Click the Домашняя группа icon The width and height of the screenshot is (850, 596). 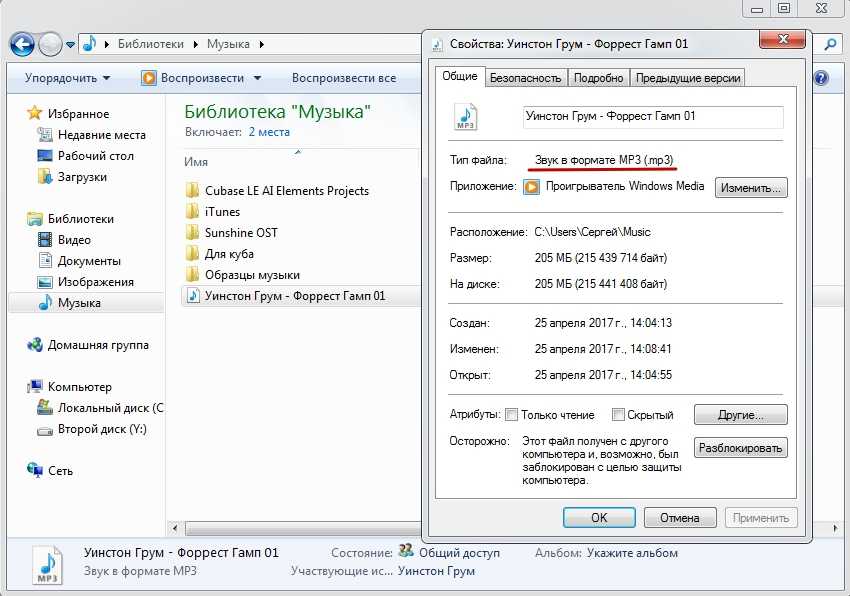click(35, 345)
